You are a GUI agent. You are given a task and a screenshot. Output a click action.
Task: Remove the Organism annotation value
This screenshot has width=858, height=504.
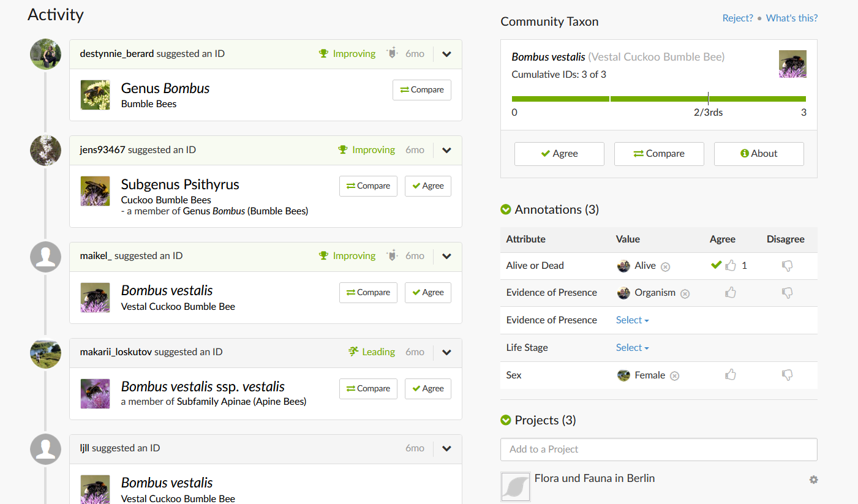tap(685, 293)
